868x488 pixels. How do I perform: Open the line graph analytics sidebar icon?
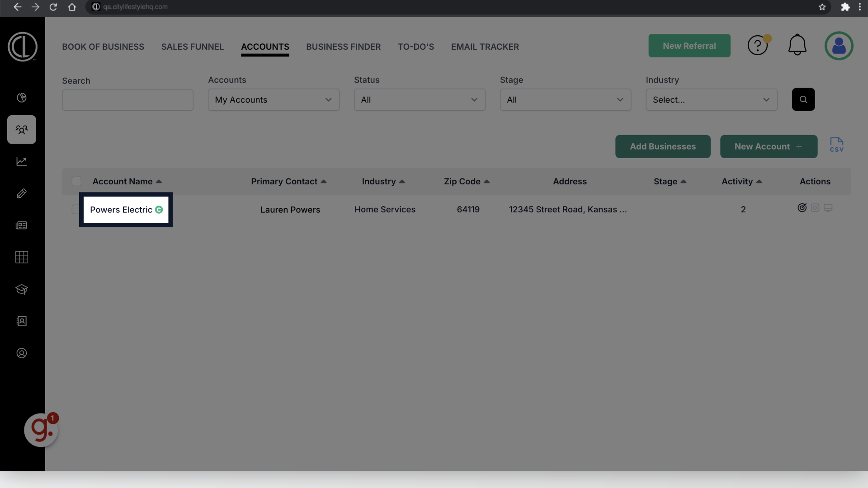click(22, 161)
